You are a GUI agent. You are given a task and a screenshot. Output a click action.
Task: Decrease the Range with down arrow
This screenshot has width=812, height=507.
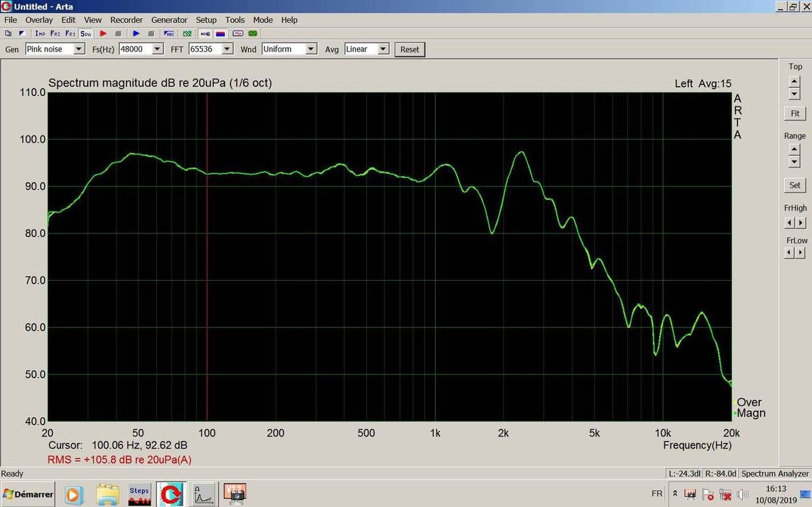[x=794, y=162]
